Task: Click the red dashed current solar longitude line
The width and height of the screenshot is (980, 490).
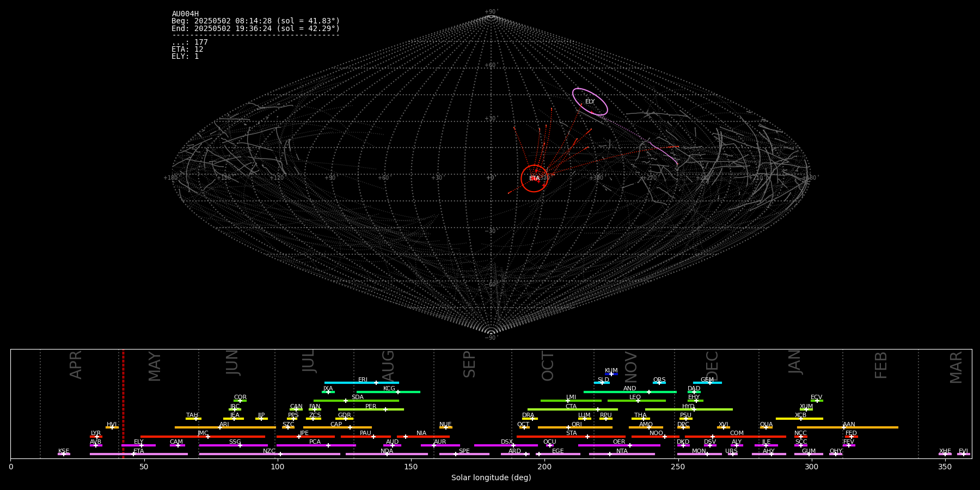Action: [123, 403]
